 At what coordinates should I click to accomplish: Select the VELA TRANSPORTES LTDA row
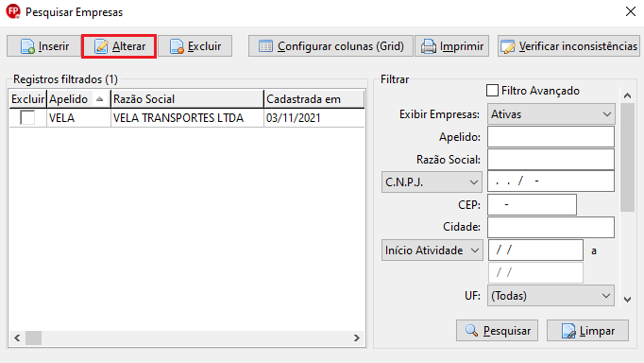187,118
